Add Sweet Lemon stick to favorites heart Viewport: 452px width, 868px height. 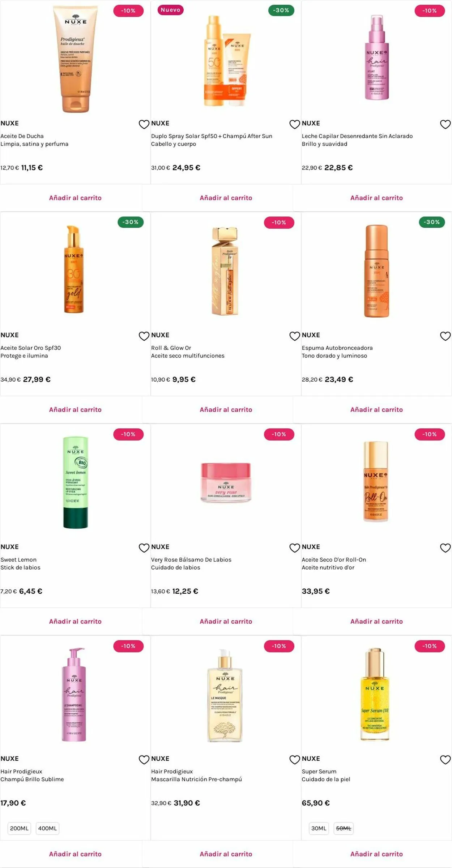[144, 548]
